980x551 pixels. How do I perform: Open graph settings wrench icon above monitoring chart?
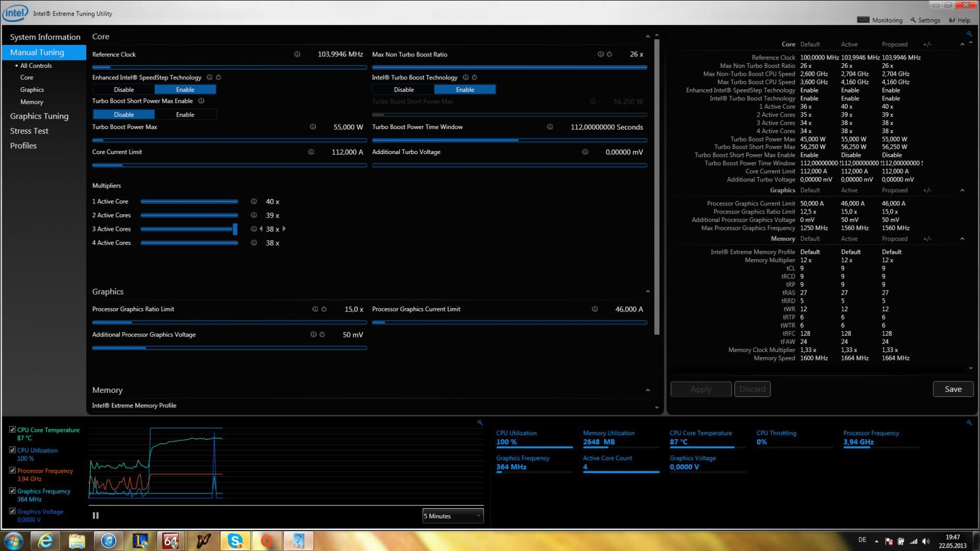[480, 423]
